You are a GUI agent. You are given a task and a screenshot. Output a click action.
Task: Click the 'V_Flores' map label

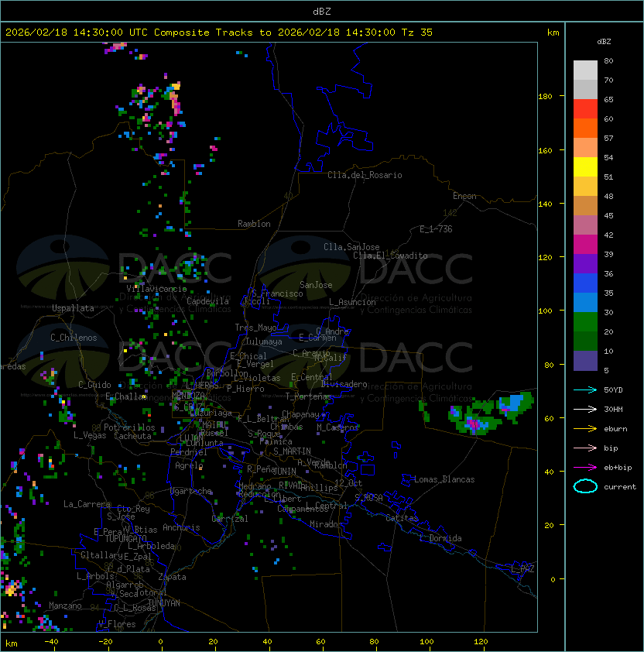117,624
